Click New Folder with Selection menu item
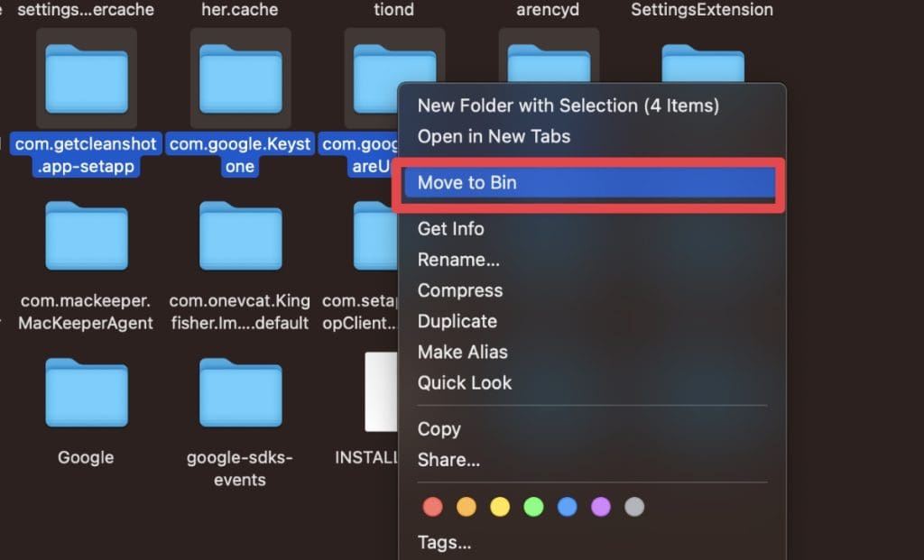Screen dimensions: 924x560 click(x=568, y=106)
